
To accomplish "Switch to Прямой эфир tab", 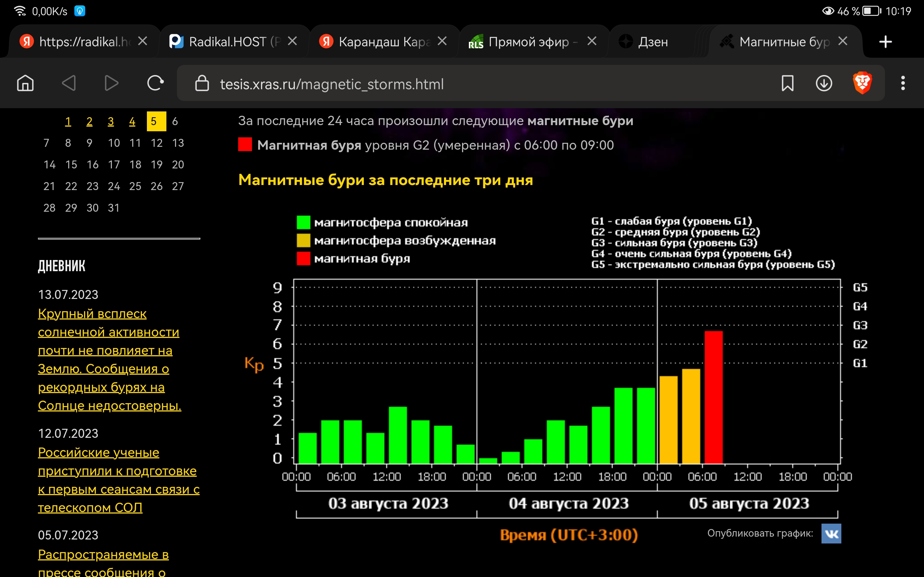I will point(528,41).
